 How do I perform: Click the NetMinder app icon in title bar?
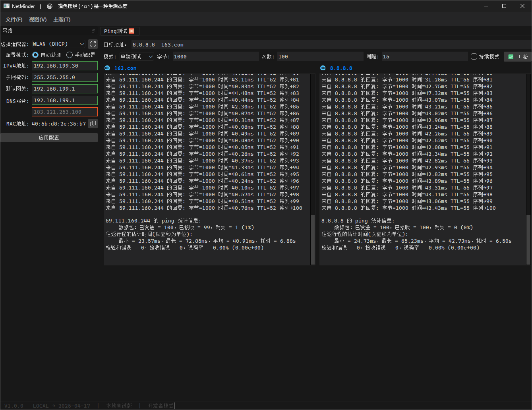[x=6, y=6]
